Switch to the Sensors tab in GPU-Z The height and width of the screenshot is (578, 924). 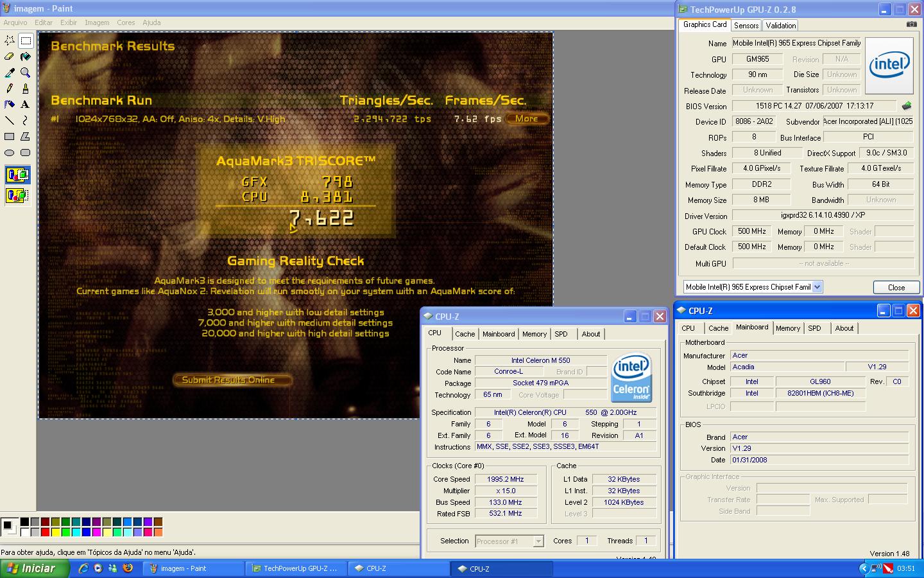pos(746,26)
